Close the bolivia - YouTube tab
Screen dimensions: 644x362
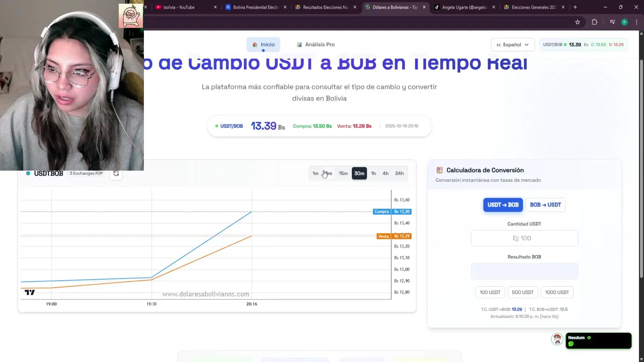coord(215,7)
